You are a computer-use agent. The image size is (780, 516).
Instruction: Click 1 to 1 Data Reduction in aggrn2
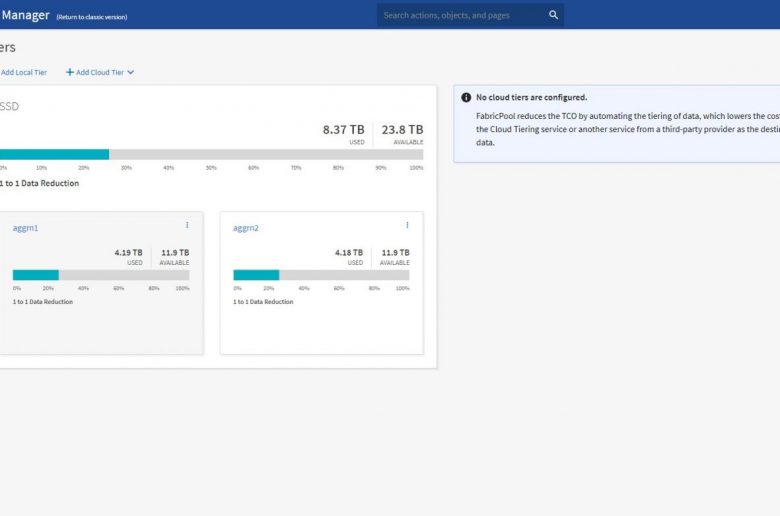coord(263,302)
